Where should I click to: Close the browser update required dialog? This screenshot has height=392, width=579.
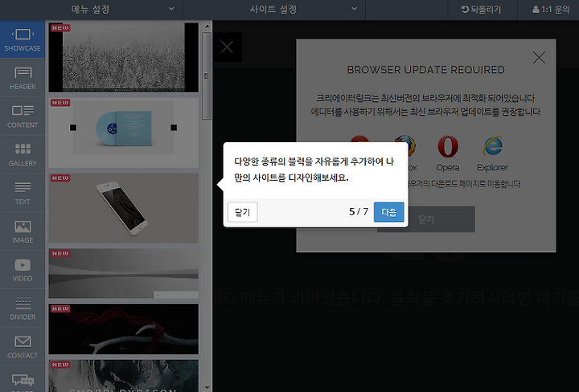tap(539, 58)
